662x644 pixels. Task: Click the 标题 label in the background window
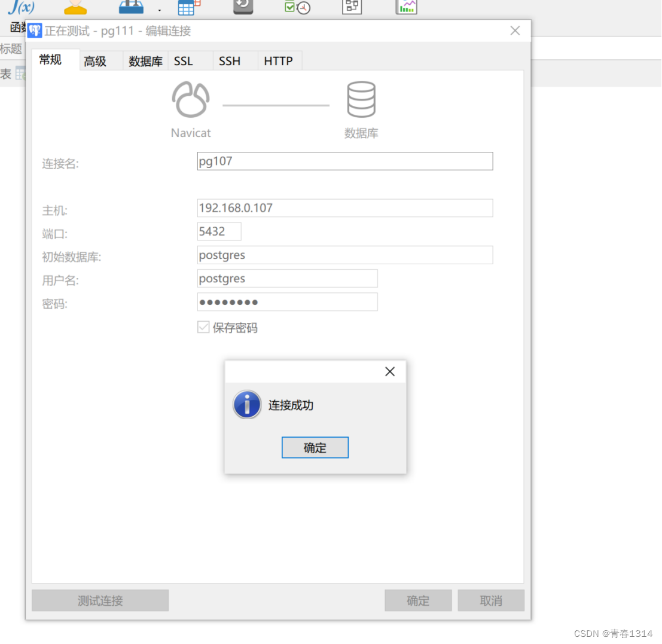pyautogui.click(x=11, y=49)
